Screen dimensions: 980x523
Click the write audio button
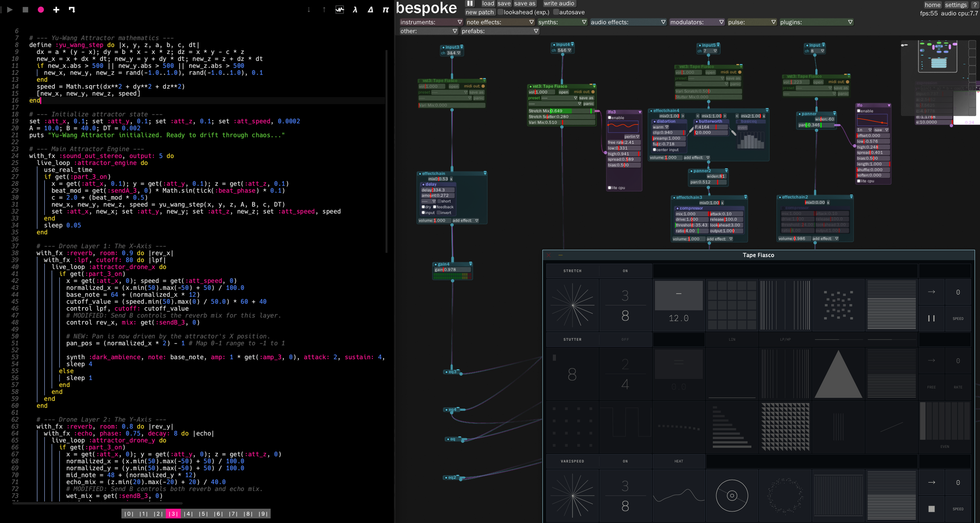(x=559, y=4)
